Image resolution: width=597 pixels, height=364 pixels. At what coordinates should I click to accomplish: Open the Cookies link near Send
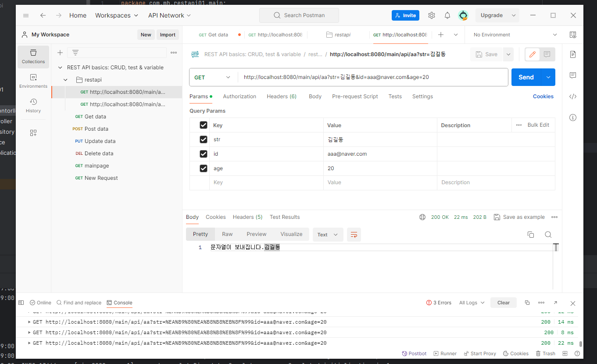543,96
